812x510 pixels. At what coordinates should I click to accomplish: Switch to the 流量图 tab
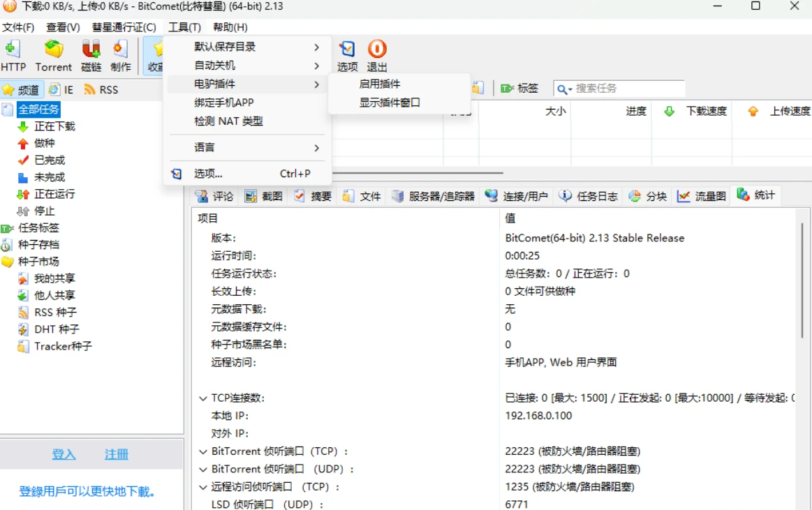[x=702, y=197]
